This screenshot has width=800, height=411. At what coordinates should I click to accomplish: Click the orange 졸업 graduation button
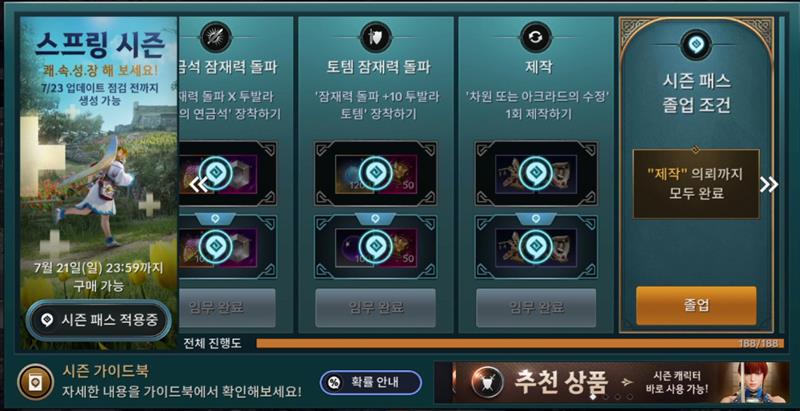pyautogui.click(x=696, y=305)
